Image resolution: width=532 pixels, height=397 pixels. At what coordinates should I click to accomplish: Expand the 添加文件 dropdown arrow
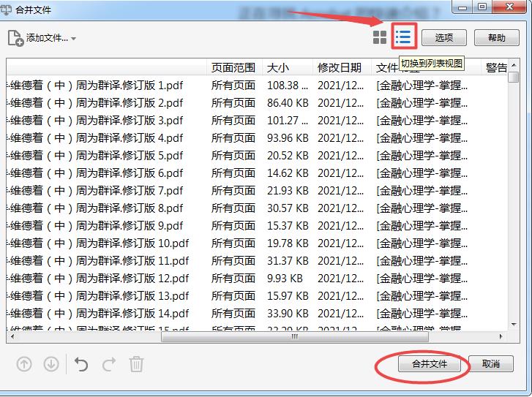click(74, 39)
